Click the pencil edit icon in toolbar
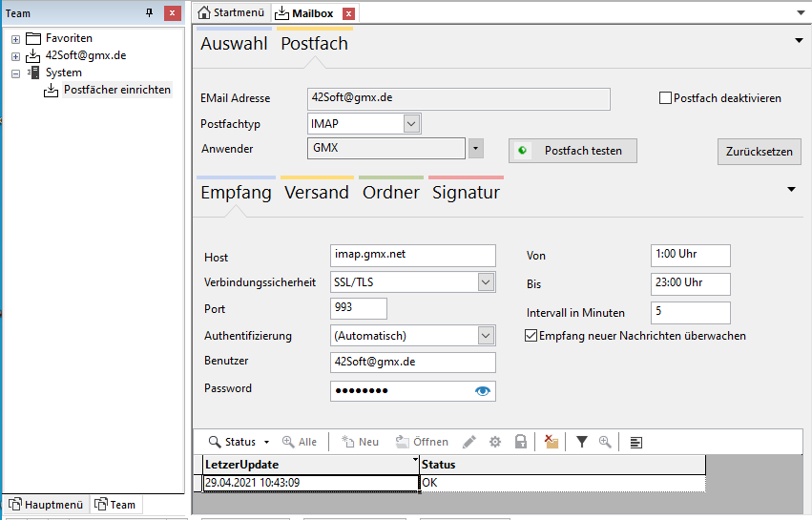The height and width of the screenshot is (520, 812). (x=469, y=442)
